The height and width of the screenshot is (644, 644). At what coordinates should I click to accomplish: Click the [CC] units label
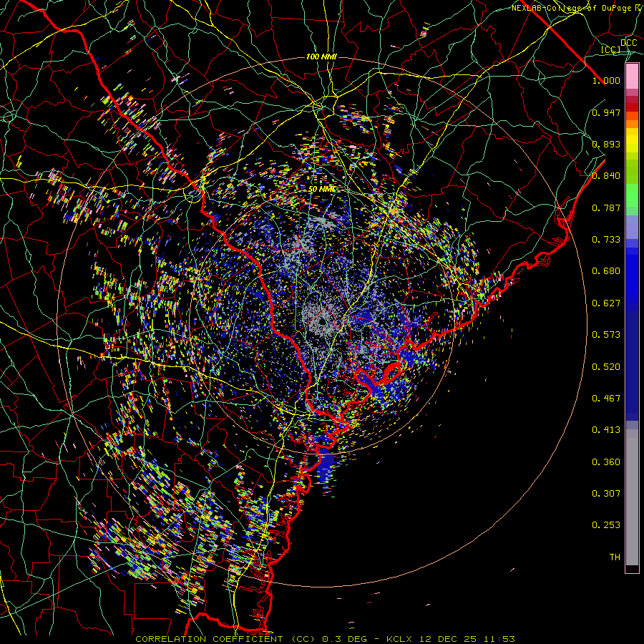click(x=611, y=50)
